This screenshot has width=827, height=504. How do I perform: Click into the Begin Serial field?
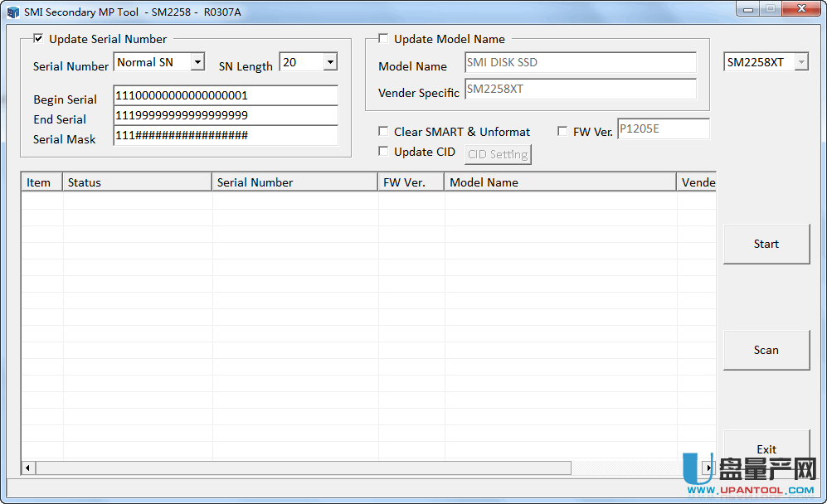click(x=226, y=95)
